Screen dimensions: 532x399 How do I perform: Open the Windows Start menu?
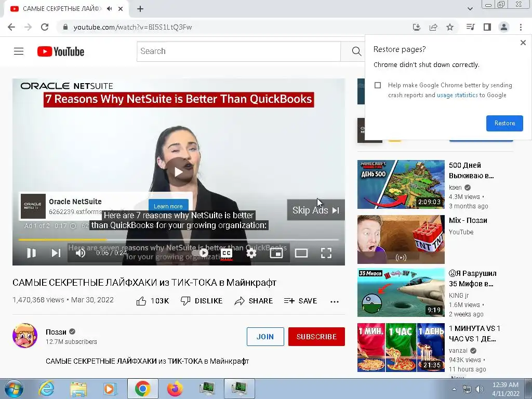[x=14, y=389]
